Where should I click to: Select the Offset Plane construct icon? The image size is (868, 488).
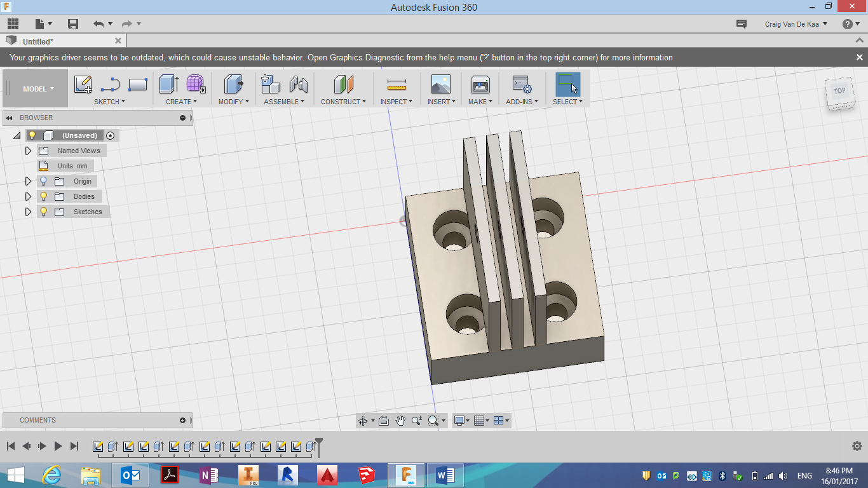pyautogui.click(x=343, y=85)
